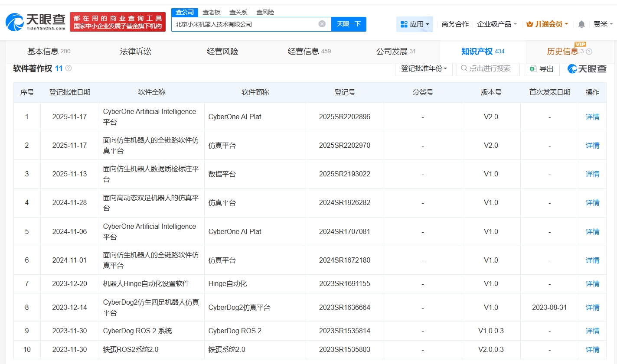This screenshot has height=364, width=617.
Task: Go to the 法律诉讼 tab
Action: click(136, 52)
